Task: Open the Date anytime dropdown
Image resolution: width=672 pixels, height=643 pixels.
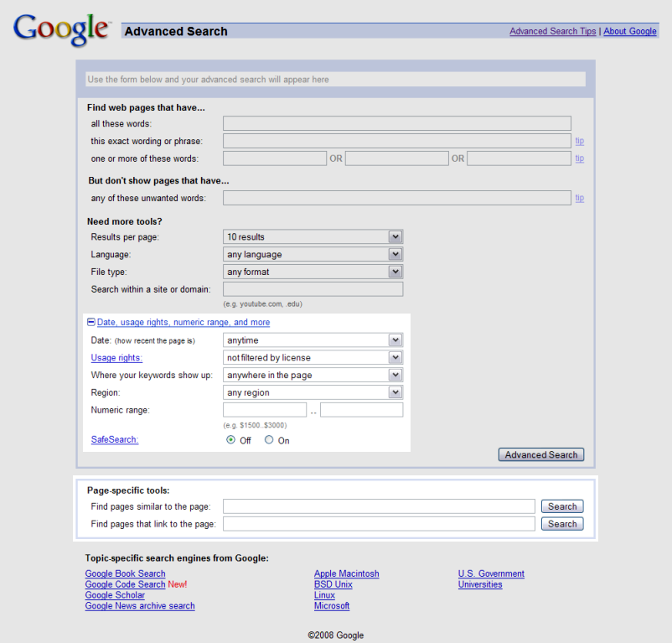Action: coord(313,340)
